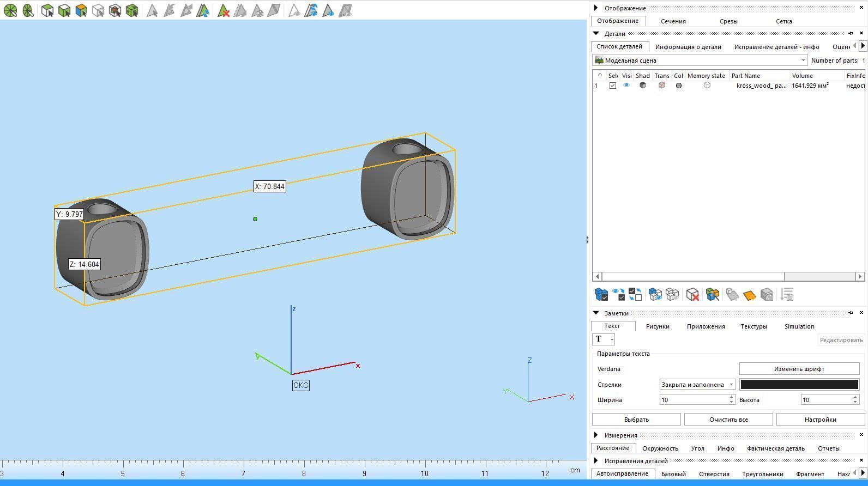868x486 pixels.
Task: Click the show parts cubes icon with eye
Action: click(x=655, y=295)
